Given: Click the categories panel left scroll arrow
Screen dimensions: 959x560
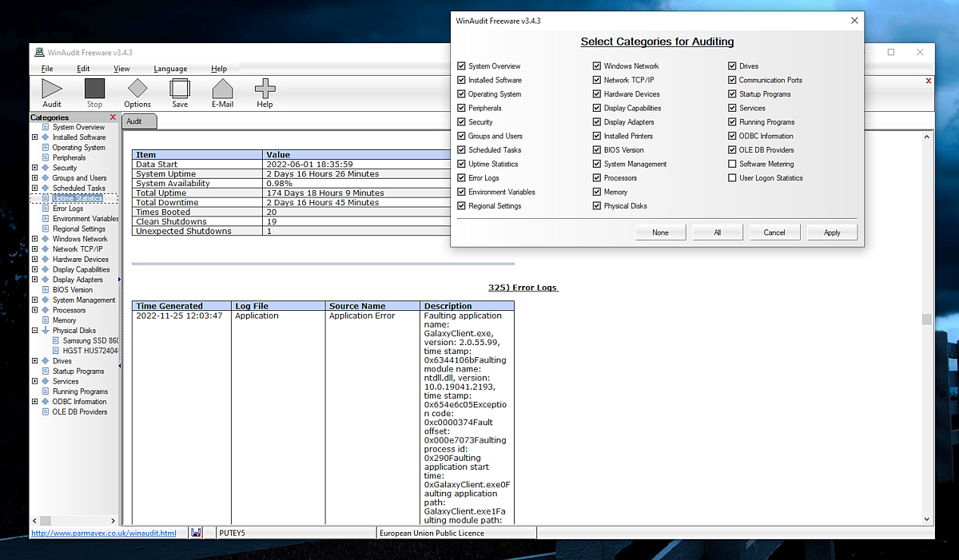Looking at the screenshot, I should 34,520.
